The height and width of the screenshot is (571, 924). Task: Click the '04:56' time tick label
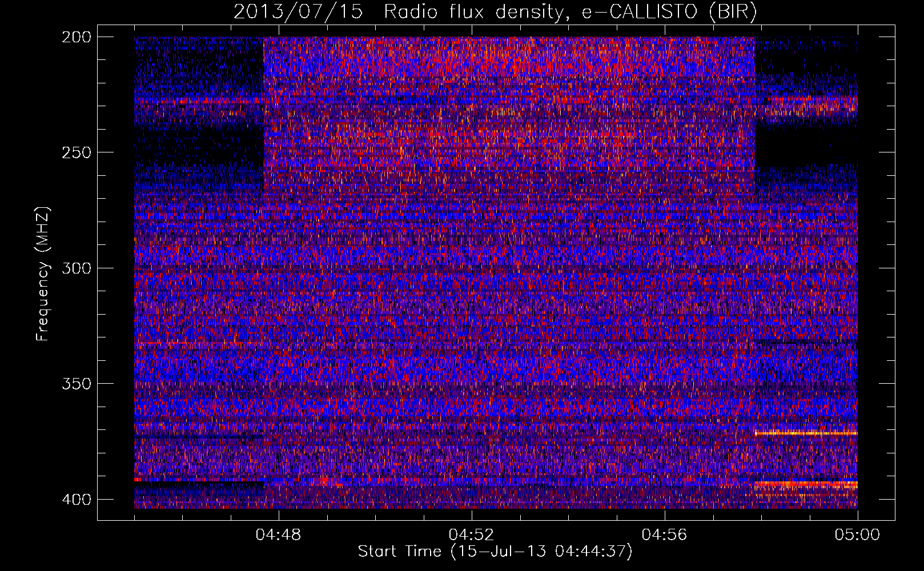(x=665, y=535)
